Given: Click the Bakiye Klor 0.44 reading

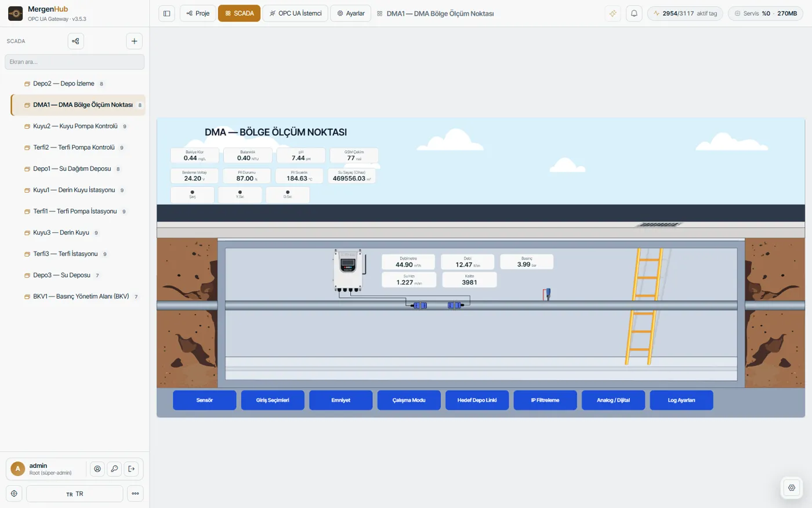Looking at the screenshot, I should pyautogui.click(x=194, y=155).
